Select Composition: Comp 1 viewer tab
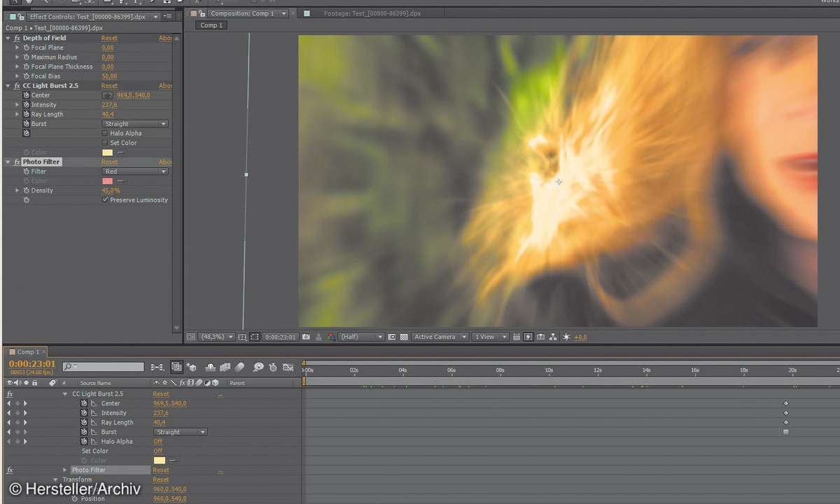Viewport: 840px width, 504px height. (243, 13)
